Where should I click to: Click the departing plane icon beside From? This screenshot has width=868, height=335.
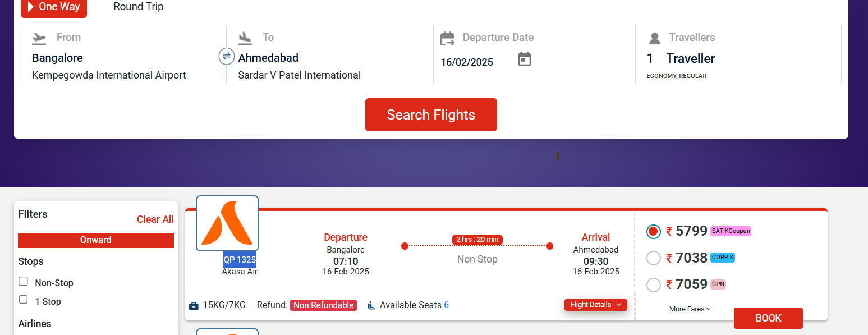click(x=39, y=38)
